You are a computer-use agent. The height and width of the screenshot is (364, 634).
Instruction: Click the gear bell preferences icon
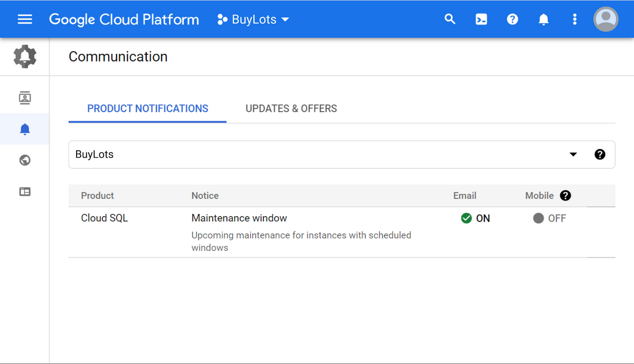click(x=25, y=57)
